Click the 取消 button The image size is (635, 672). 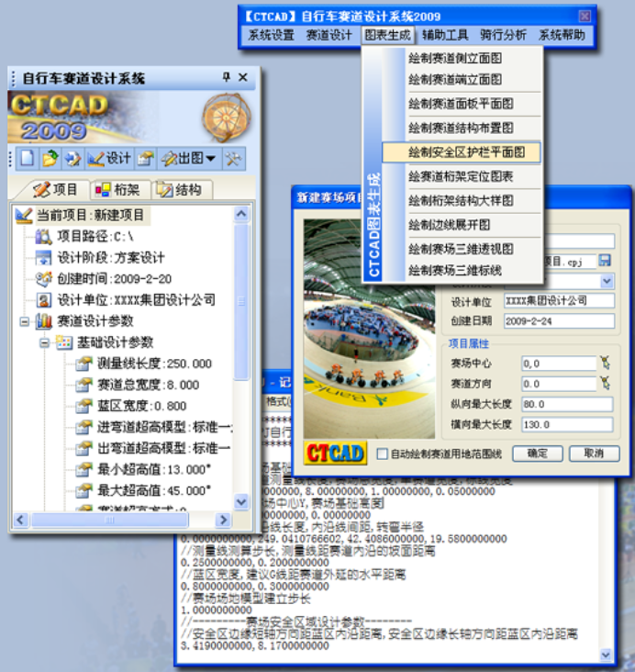coord(594,454)
